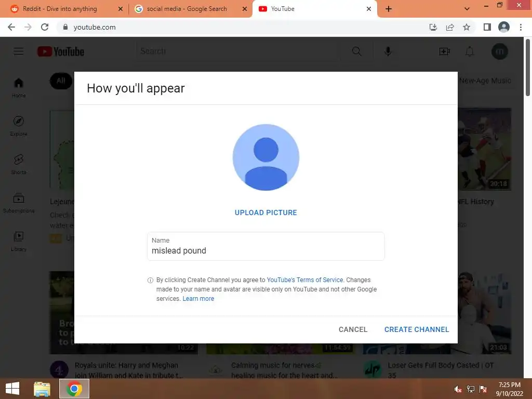Share this page icon
This screenshot has height=399, width=532.
(450, 27)
